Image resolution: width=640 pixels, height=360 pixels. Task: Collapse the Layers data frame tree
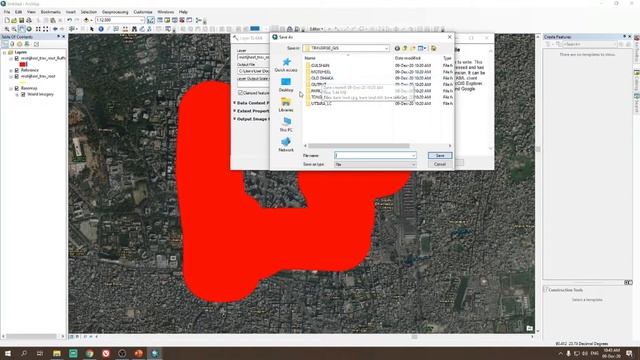pyautogui.click(x=4, y=52)
